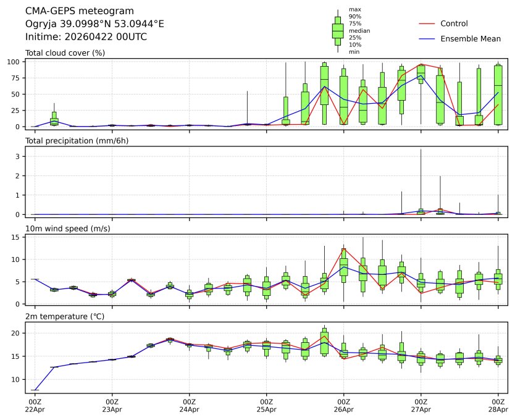Image resolution: width=515 pixels, height=420 pixels.
Task: Click the 00Z 28Apr time axis label
Action: pos(498,405)
